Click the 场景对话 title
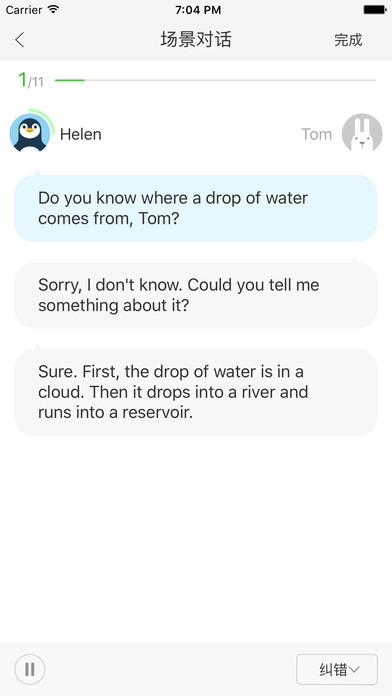This screenshot has width=392, height=696. pyautogui.click(x=196, y=40)
